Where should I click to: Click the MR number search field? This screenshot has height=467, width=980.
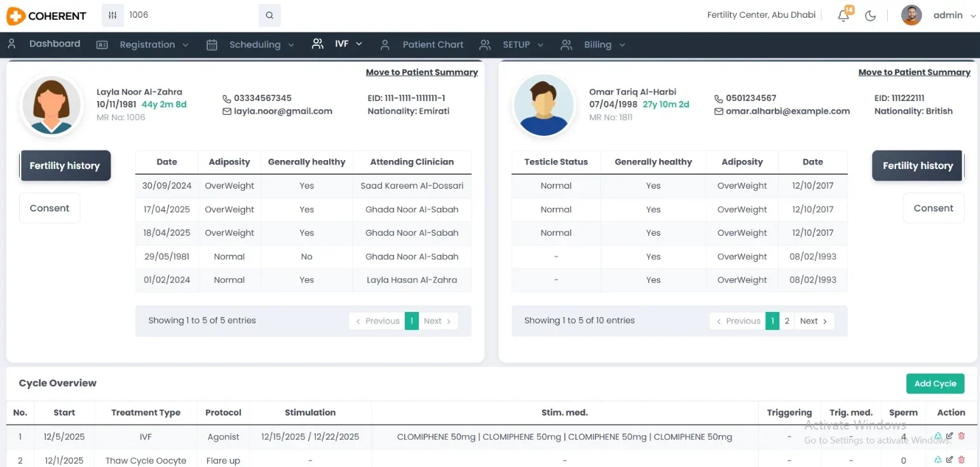click(x=191, y=15)
